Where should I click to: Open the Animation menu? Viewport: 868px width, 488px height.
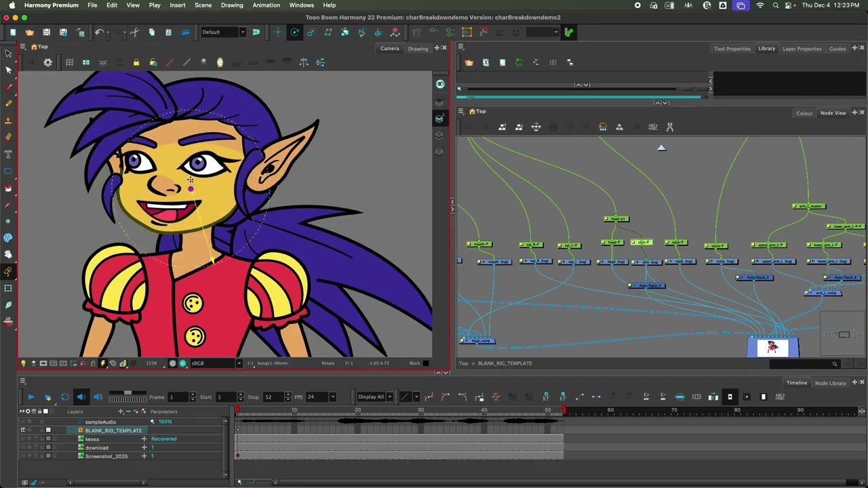click(x=266, y=5)
